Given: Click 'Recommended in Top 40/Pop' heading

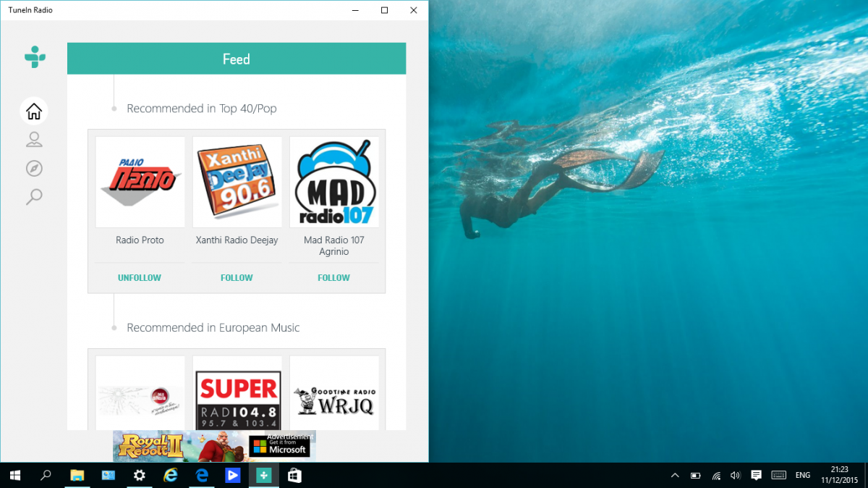Looking at the screenshot, I should click(202, 108).
